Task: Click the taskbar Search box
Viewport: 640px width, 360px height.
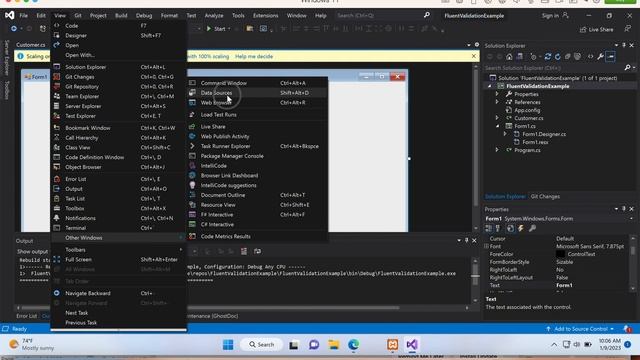Action: (261, 345)
